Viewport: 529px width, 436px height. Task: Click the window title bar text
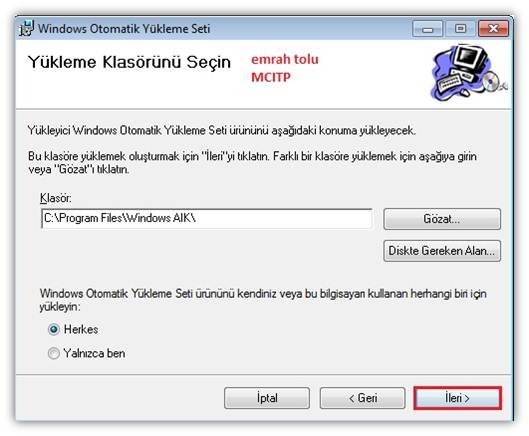point(124,29)
